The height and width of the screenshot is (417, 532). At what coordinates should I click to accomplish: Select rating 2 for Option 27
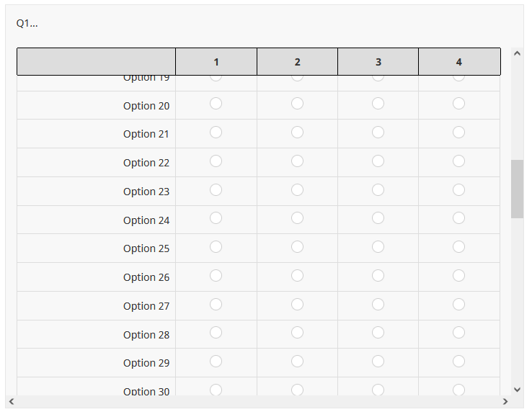pos(297,305)
